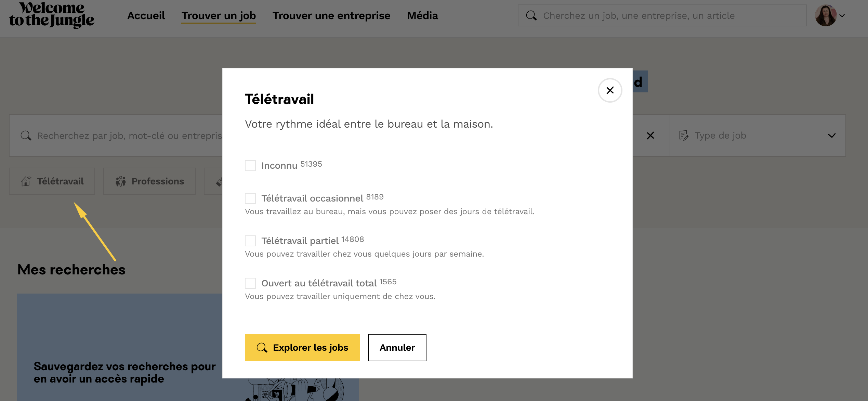
Task: Click the Type de job pencil icon
Action: [684, 135]
